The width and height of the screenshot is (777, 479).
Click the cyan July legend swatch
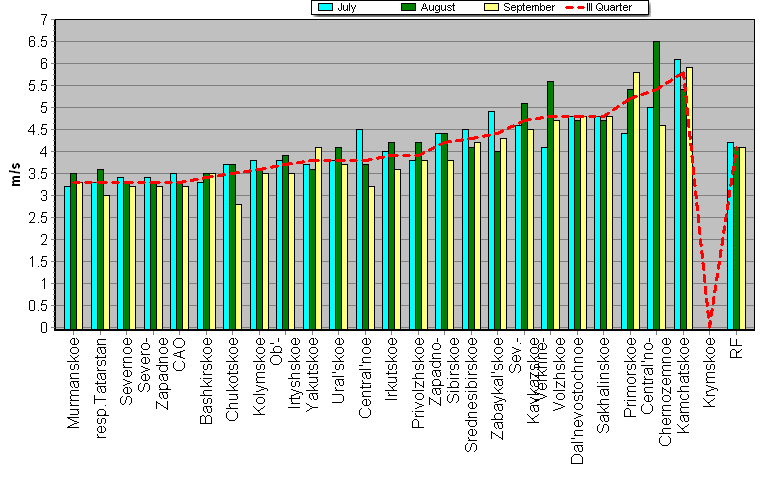[x=325, y=7]
